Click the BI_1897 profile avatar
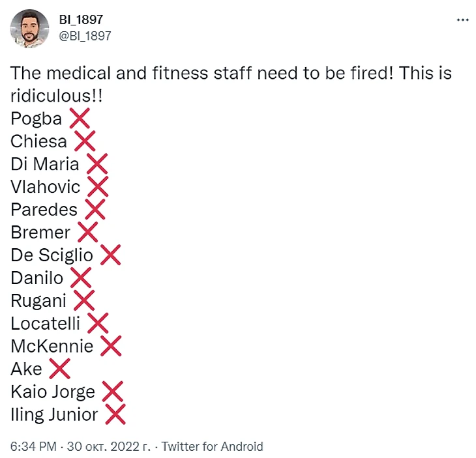Image resolution: width=476 pixels, height=458 pixels. tap(29, 28)
